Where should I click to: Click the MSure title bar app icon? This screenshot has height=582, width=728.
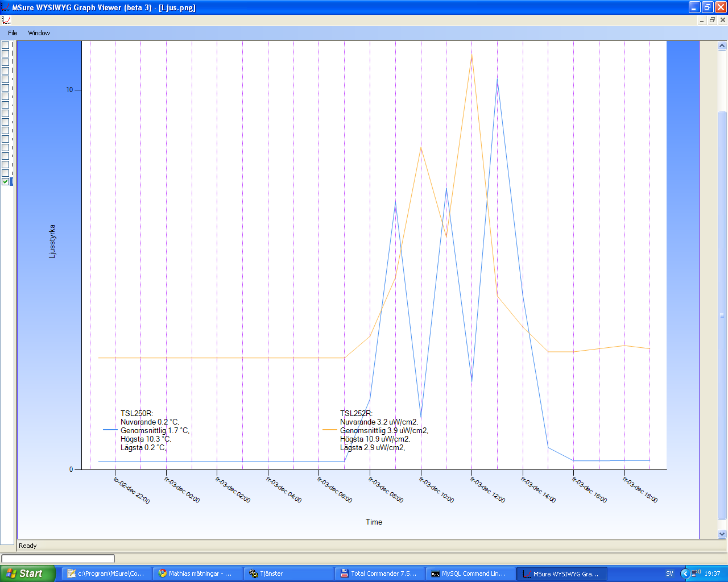[6, 7]
